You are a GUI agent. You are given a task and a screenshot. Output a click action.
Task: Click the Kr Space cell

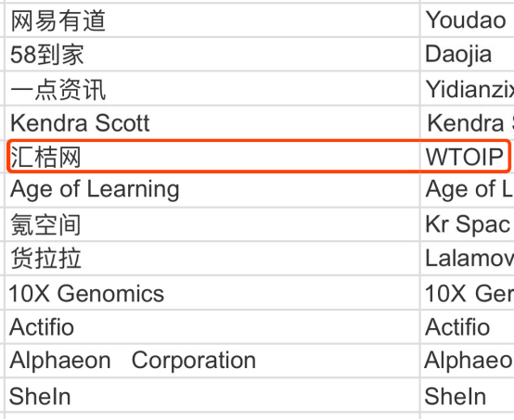pyautogui.click(x=467, y=224)
